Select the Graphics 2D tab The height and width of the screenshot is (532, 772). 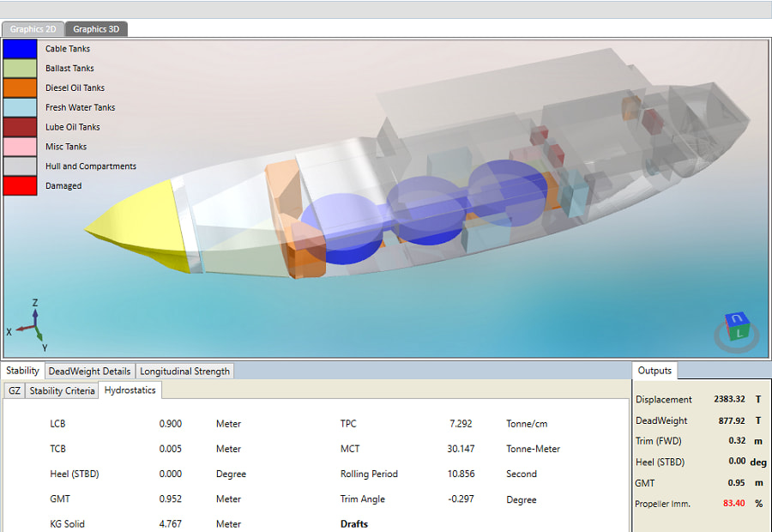33,29
